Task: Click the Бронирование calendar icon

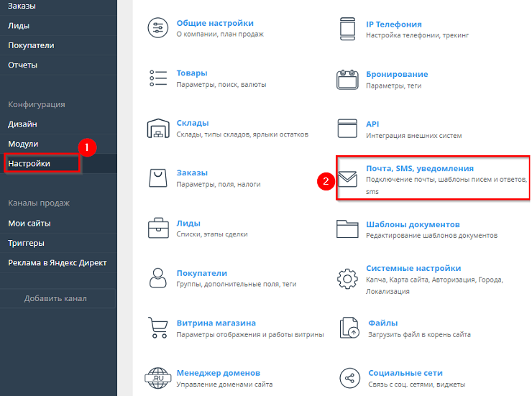Action: [347, 78]
